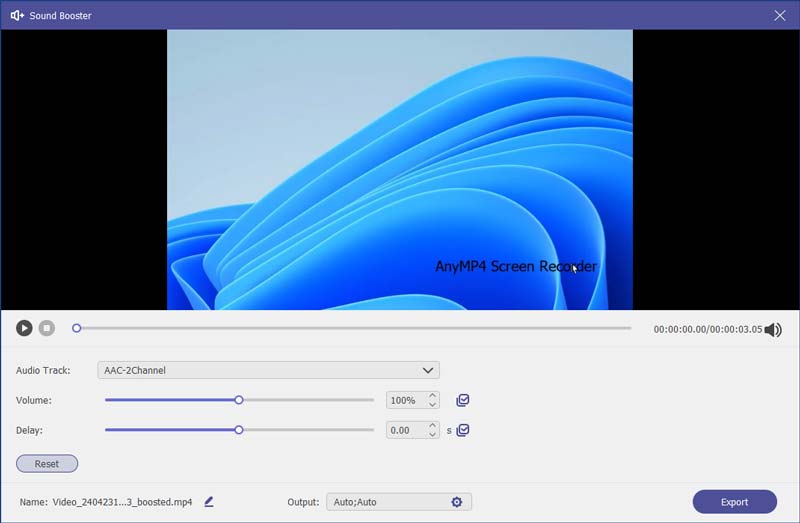Click the pencil icon to rename file
This screenshot has width=800, height=523.
209,502
